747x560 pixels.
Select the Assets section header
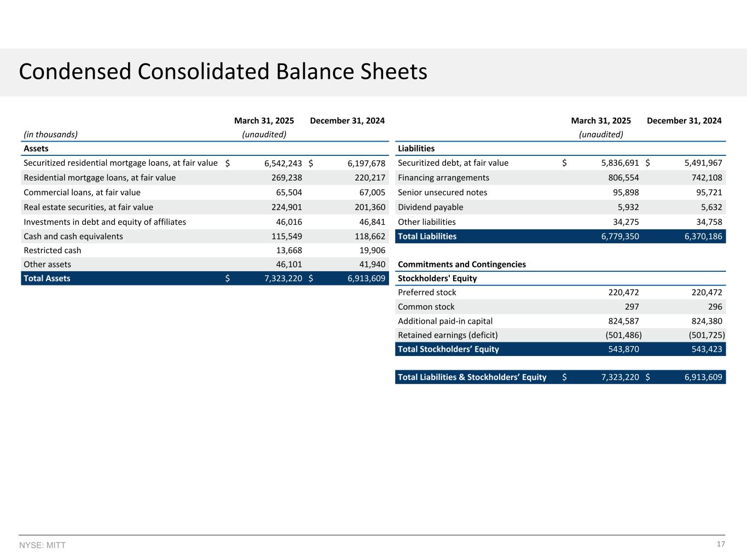pos(36,148)
